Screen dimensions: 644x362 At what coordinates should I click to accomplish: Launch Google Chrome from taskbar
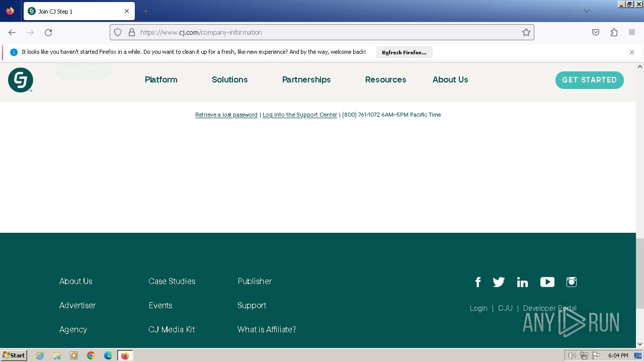91,355
